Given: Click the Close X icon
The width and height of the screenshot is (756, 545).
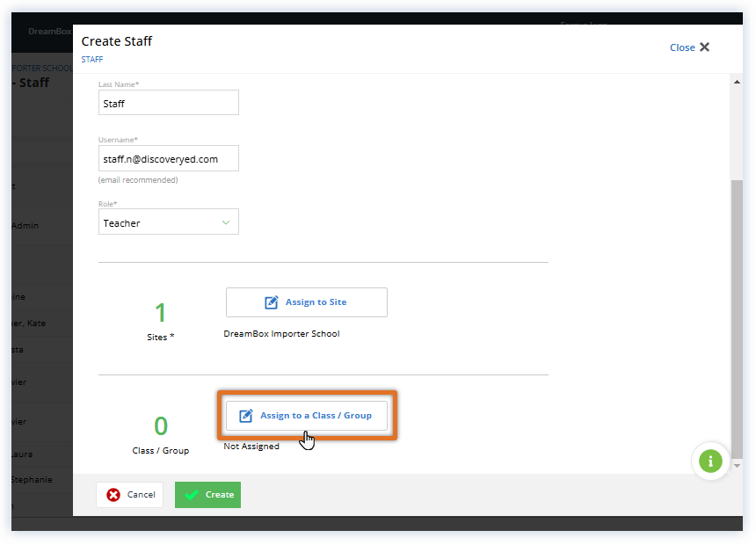Looking at the screenshot, I should [x=704, y=47].
